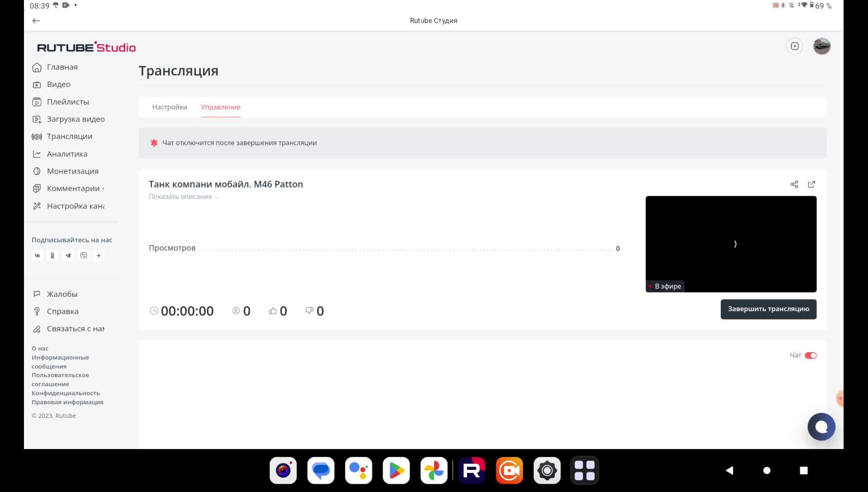Click the Odnoklassniki social icon
Screen dimensions: 868x492
52,256
